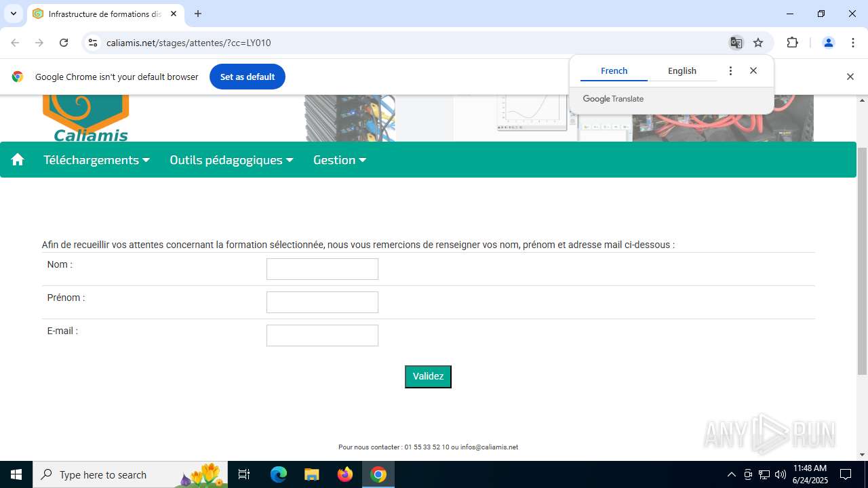Image resolution: width=868 pixels, height=488 pixels.
Task: Click scrollbar down arrow
Action: (x=862, y=455)
